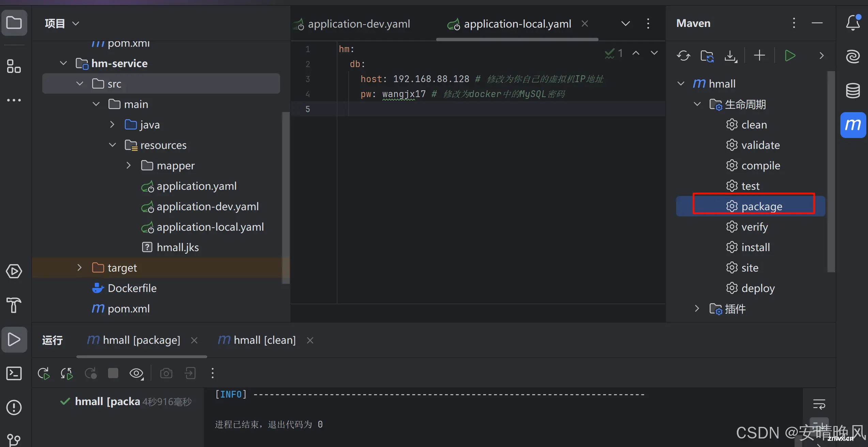This screenshot has width=868, height=447.
Task: Open application.yaml in project tree
Action: [189, 186]
